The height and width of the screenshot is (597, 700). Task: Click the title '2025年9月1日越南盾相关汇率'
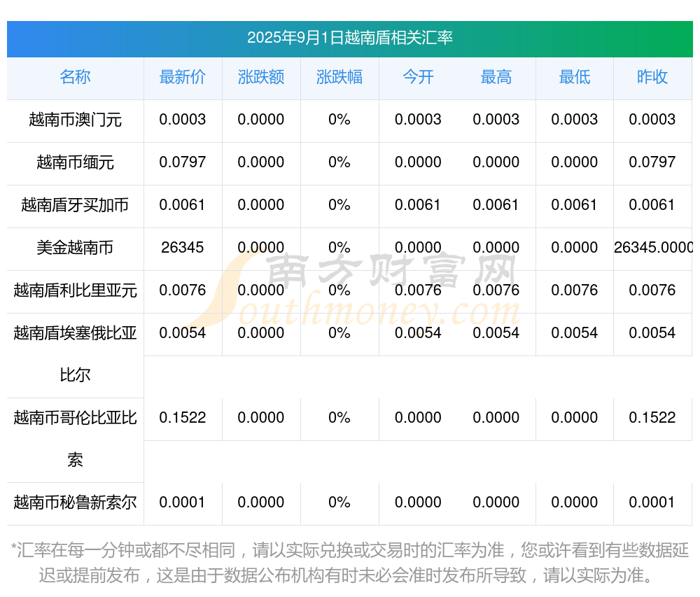click(349, 38)
